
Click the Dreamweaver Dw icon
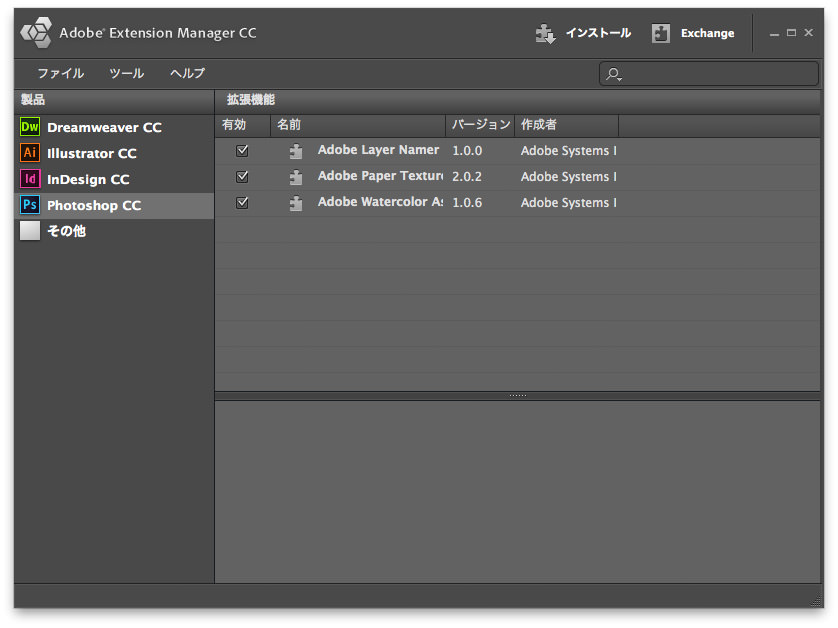point(30,127)
